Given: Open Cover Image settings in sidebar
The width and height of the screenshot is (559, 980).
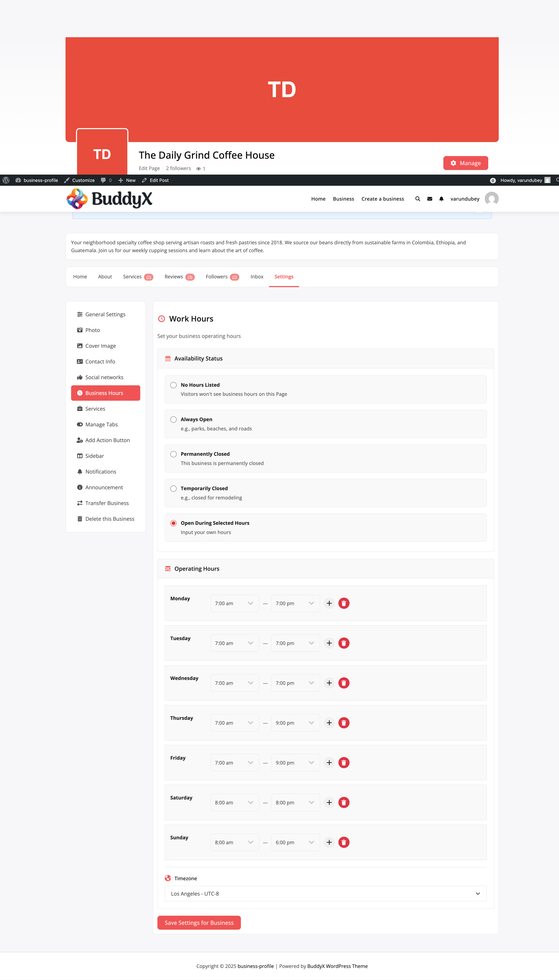Looking at the screenshot, I should (106, 346).
